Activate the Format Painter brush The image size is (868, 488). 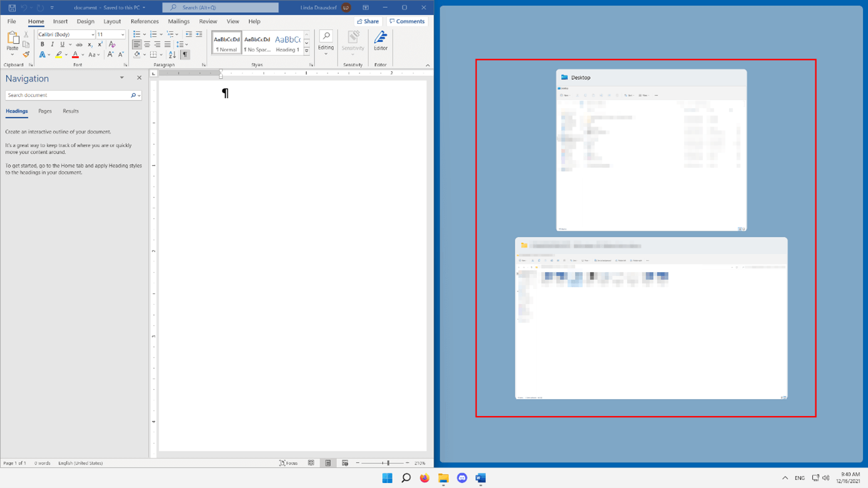coord(26,54)
